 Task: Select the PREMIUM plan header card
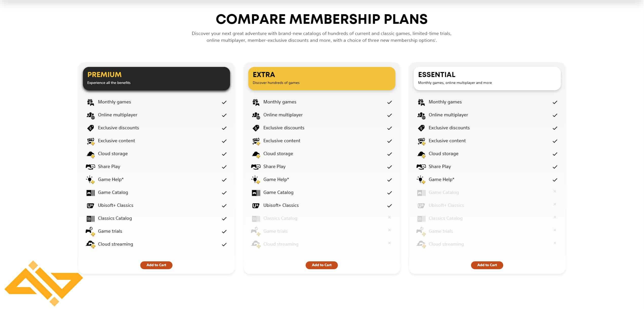(156, 78)
